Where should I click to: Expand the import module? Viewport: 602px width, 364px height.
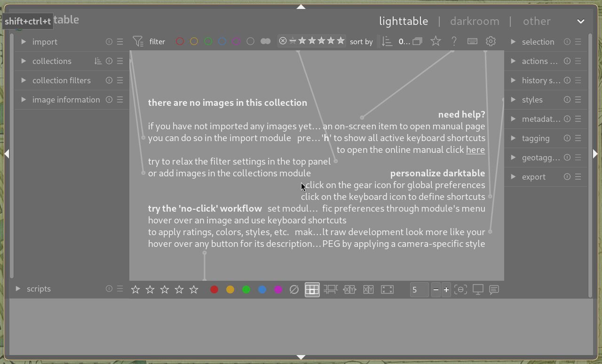pyautogui.click(x=24, y=42)
